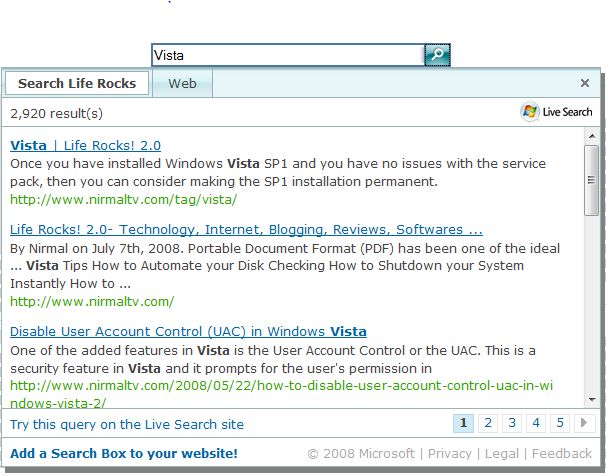
Task: Click snippet text 'Once you have installed Windows'
Action: (x=116, y=163)
